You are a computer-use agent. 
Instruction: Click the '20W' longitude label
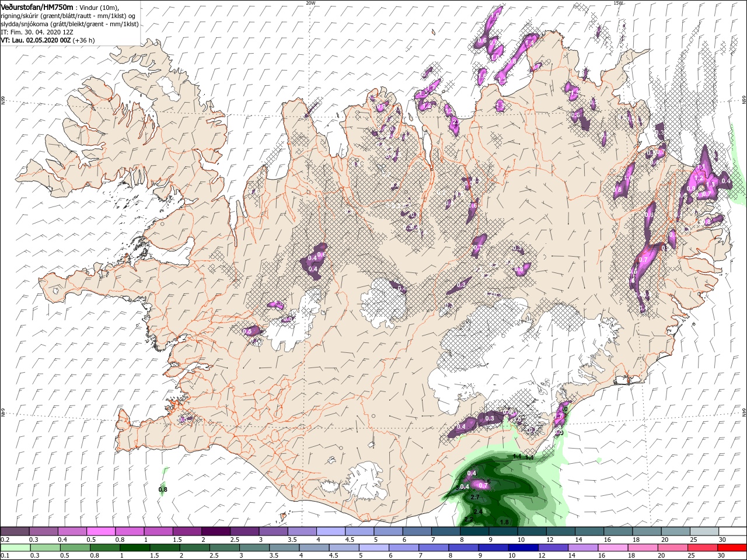[310, 3]
